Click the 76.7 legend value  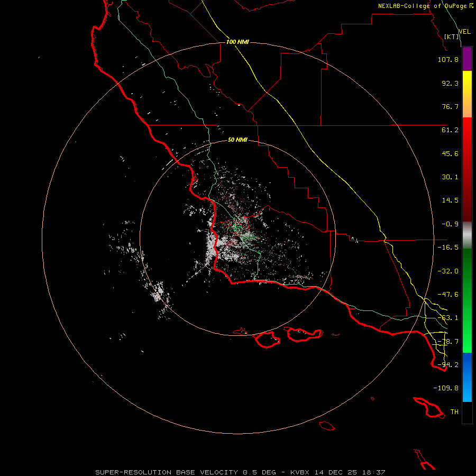tap(450, 106)
